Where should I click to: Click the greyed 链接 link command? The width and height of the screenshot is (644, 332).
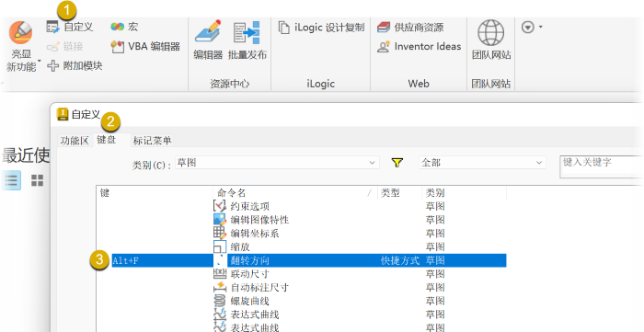coord(65,46)
